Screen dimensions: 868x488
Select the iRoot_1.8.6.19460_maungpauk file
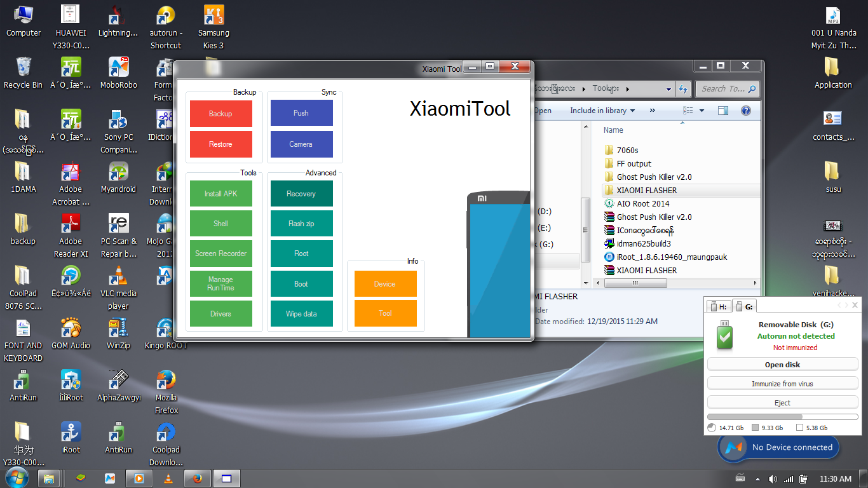pos(672,257)
